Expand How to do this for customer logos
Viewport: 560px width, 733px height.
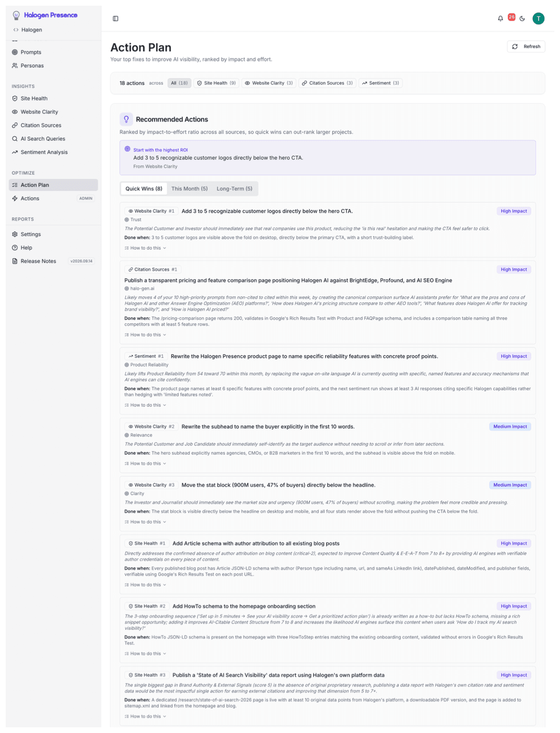pos(145,248)
